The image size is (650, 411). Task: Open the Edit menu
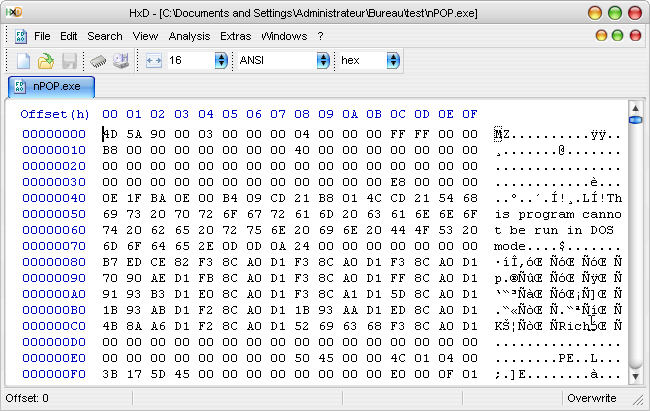(68, 36)
